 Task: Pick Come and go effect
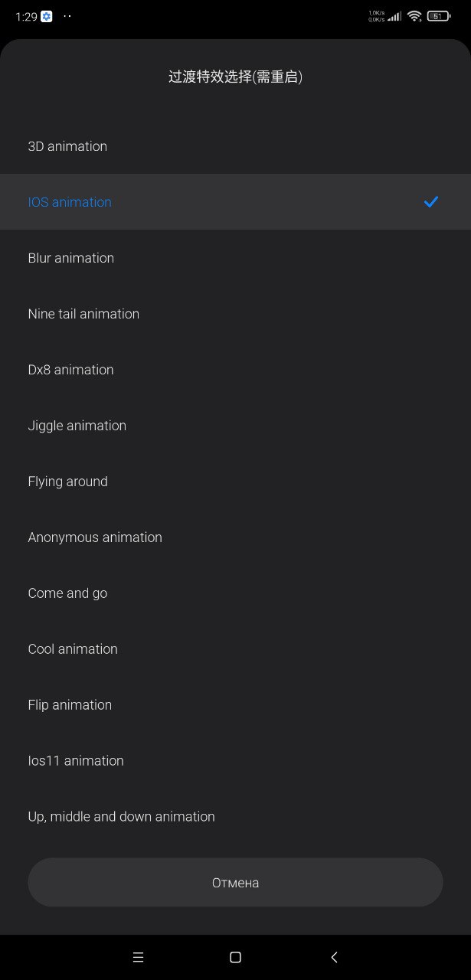(x=235, y=593)
